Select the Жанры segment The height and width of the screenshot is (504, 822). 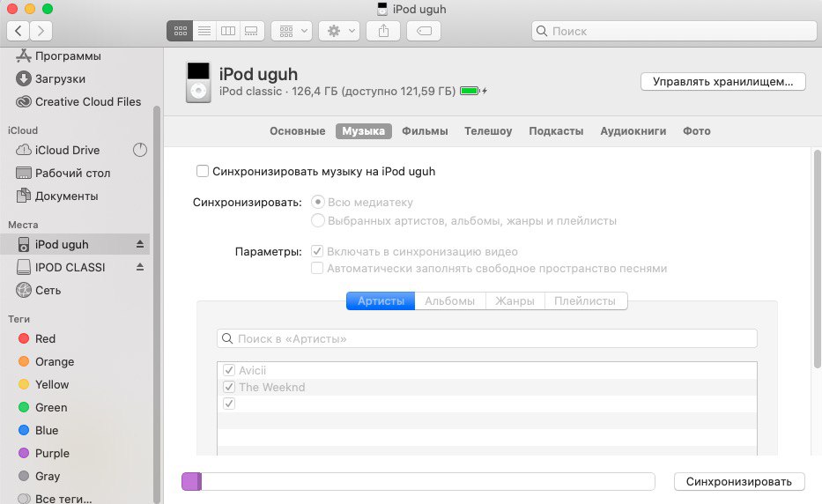pos(515,301)
